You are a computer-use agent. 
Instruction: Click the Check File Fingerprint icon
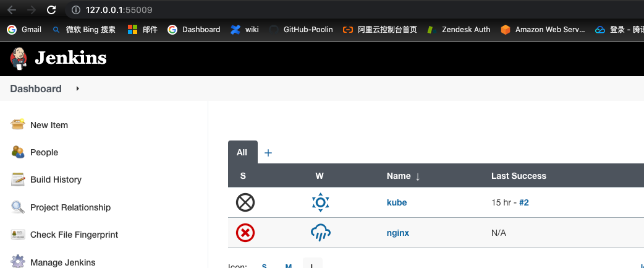(x=18, y=235)
